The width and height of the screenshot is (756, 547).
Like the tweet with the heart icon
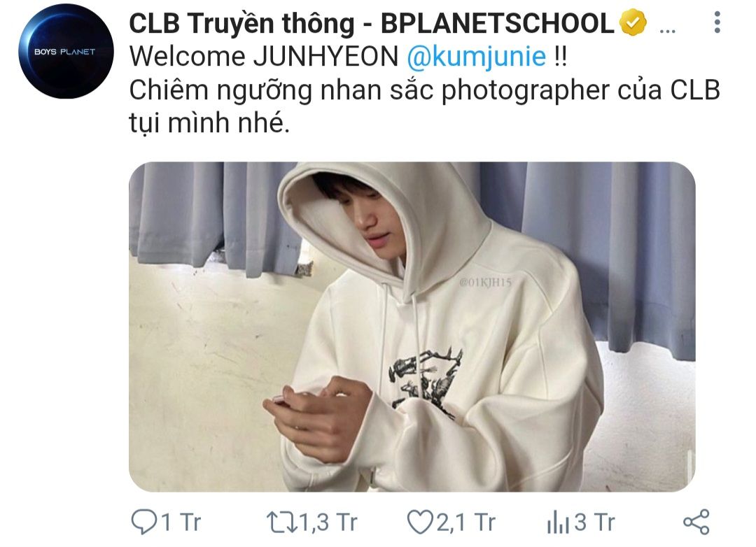[419, 523]
